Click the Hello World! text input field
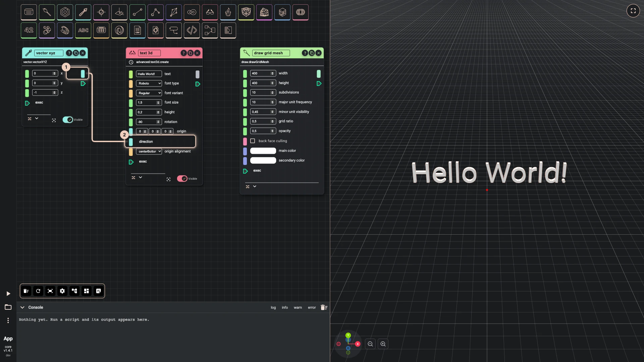This screenshot has height=362, width=644. 149,74
